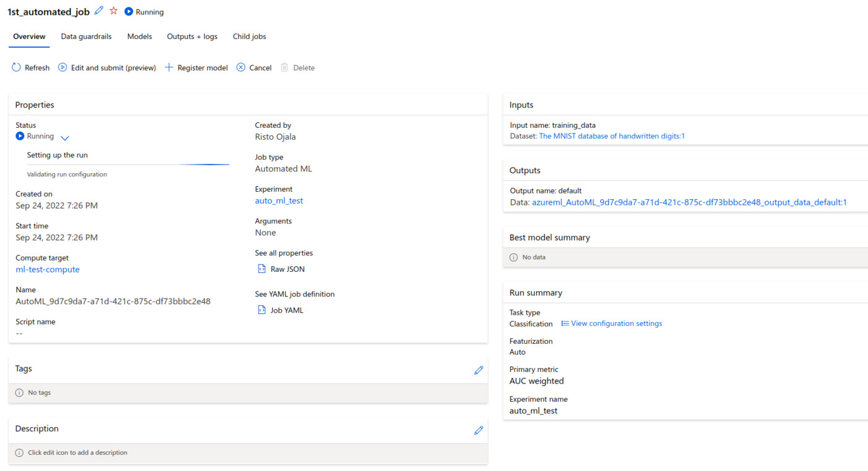Click the Cancel job icon
The image size is (868, 471).
(x=241, y=68)
